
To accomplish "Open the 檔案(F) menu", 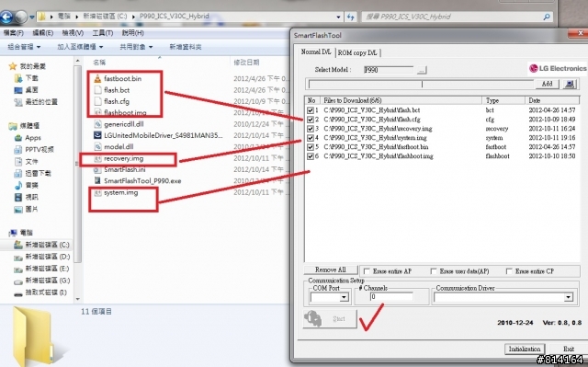I will (14, 33).
